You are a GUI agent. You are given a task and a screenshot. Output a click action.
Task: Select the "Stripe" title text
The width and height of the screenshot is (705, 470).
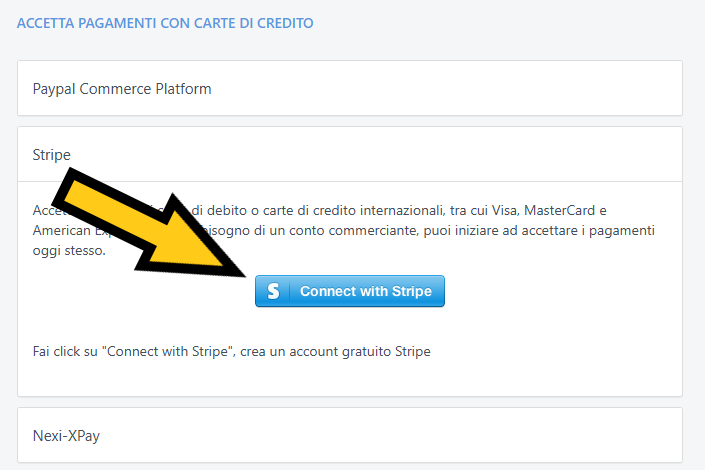52,154
